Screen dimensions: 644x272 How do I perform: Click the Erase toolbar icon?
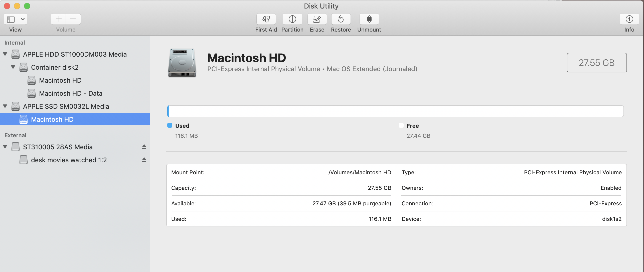tap(317, 19)
